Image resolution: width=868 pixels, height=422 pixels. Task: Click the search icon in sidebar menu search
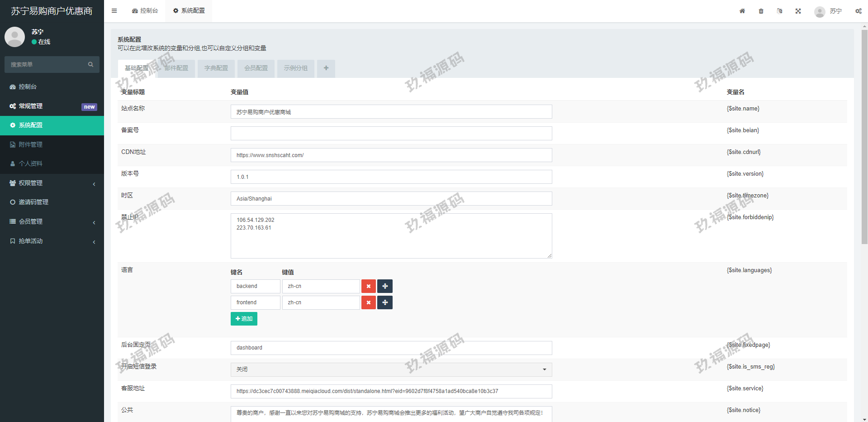coord(90,64)
